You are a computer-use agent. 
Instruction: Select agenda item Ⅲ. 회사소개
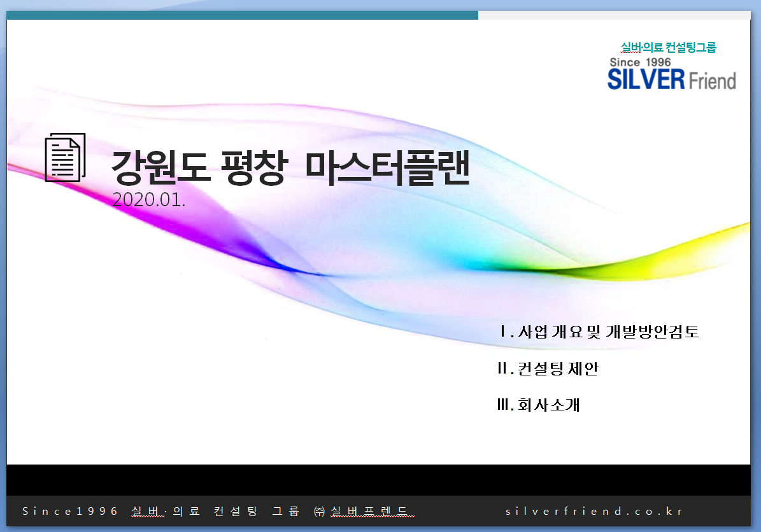[x=539, y=405]
